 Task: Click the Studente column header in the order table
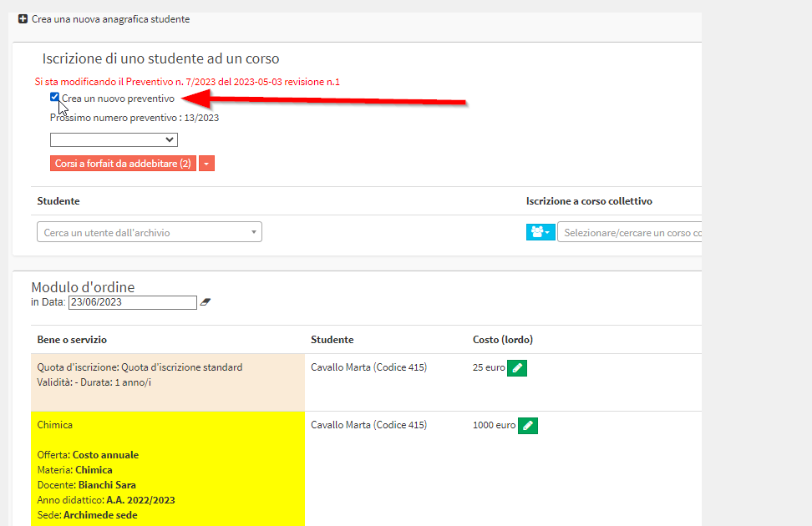[332, 340]
